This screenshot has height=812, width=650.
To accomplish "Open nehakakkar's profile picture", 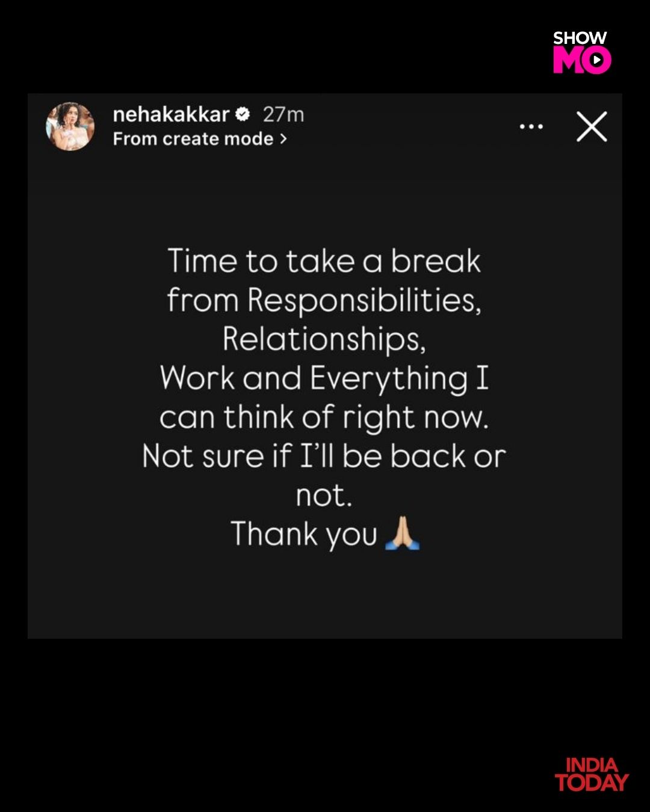I will tap(70, 126).
